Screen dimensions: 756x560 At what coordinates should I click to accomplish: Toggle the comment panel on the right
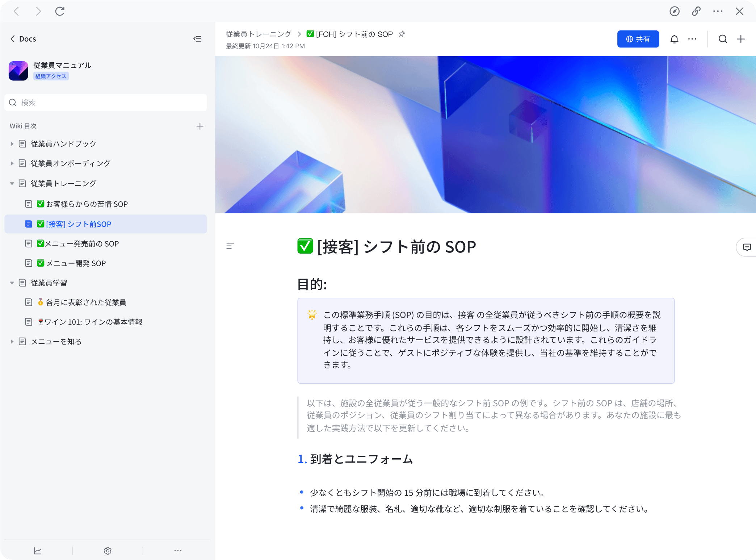pyautogui.click(x=747, y=247)
